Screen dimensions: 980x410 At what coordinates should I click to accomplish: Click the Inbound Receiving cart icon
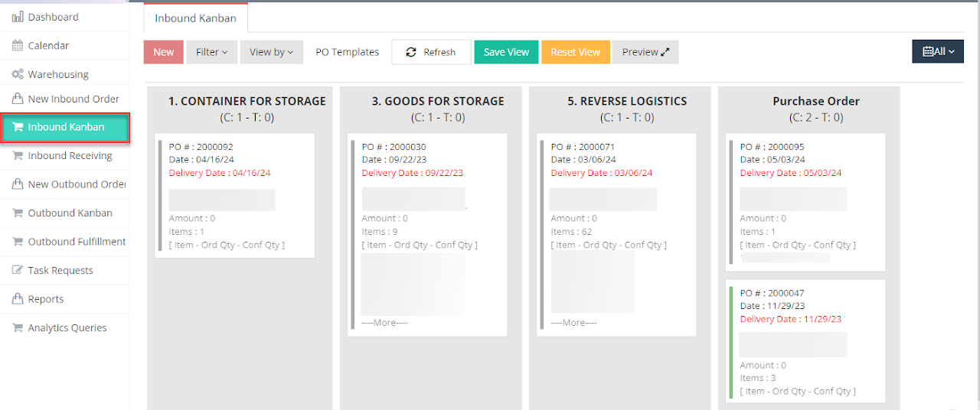click(18, 156)
